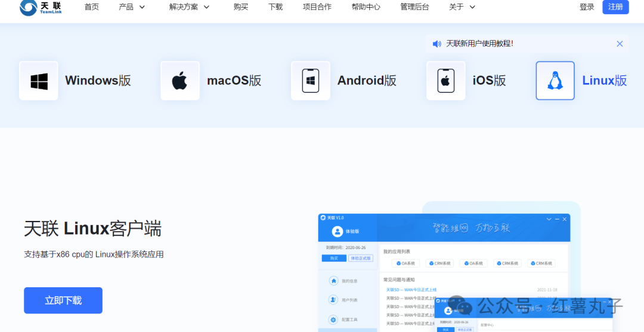Click the speaker announcement icon
Viewport: 644px width, 332px height.
(x=437, y=44)
